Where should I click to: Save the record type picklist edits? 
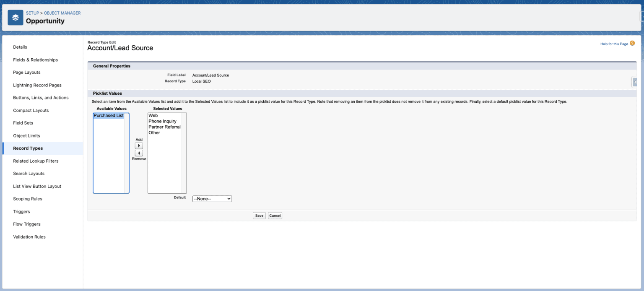pyautogui.click(x=259, y=215)
